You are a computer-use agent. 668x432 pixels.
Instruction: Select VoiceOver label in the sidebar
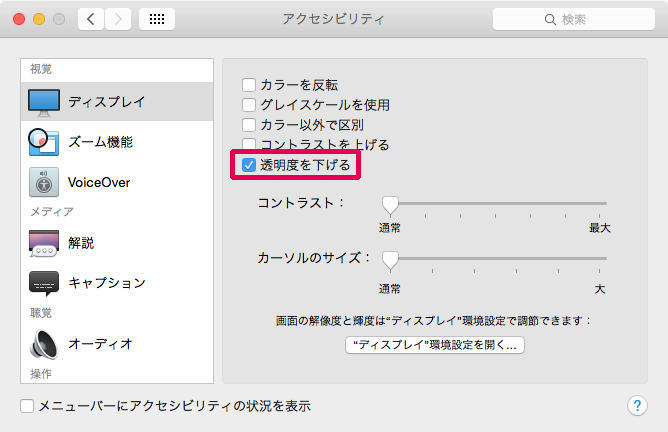click(99, 182)
